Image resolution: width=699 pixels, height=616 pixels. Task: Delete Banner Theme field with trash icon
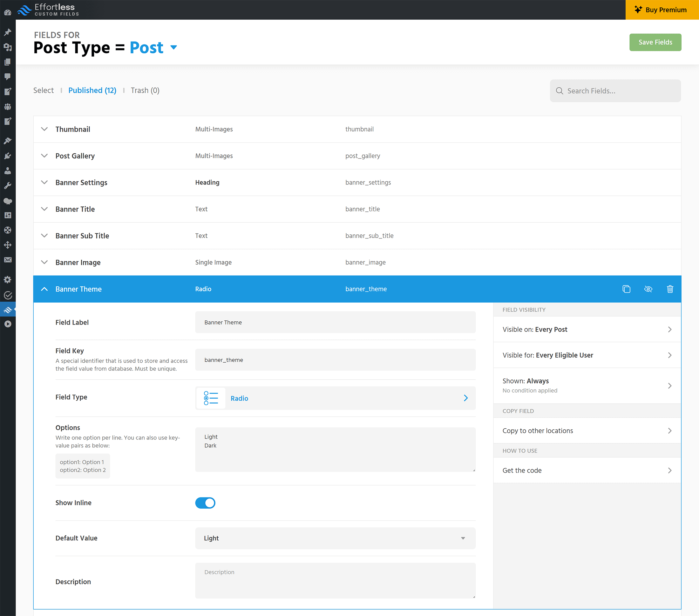click(x=670, y=289)
